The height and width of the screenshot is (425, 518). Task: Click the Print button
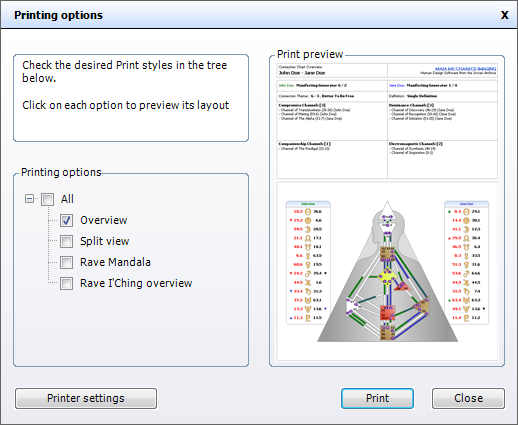[377, 398]
